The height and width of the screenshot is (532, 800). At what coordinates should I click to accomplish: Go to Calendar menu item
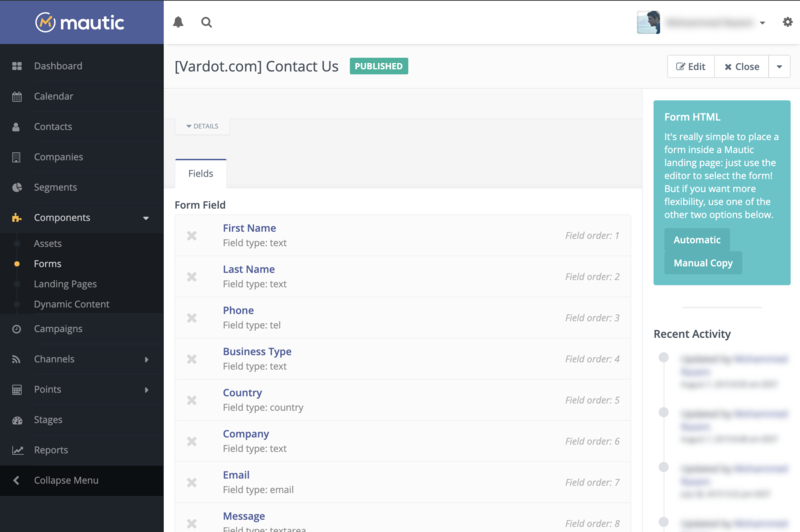tap(54, 96)
